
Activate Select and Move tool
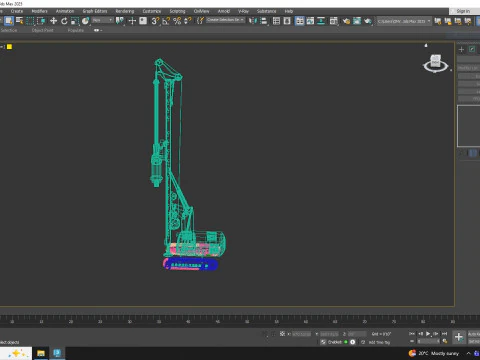point(53,21)
